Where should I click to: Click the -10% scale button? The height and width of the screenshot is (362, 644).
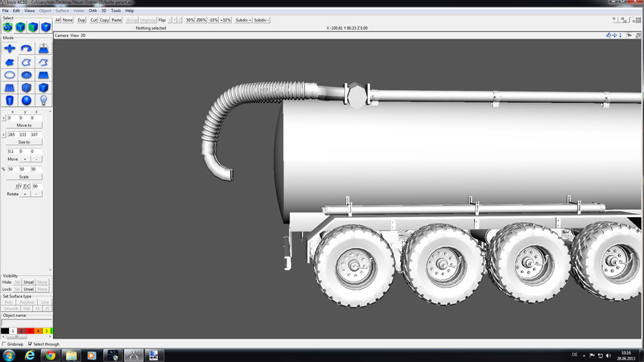click(x=213, y=19)
